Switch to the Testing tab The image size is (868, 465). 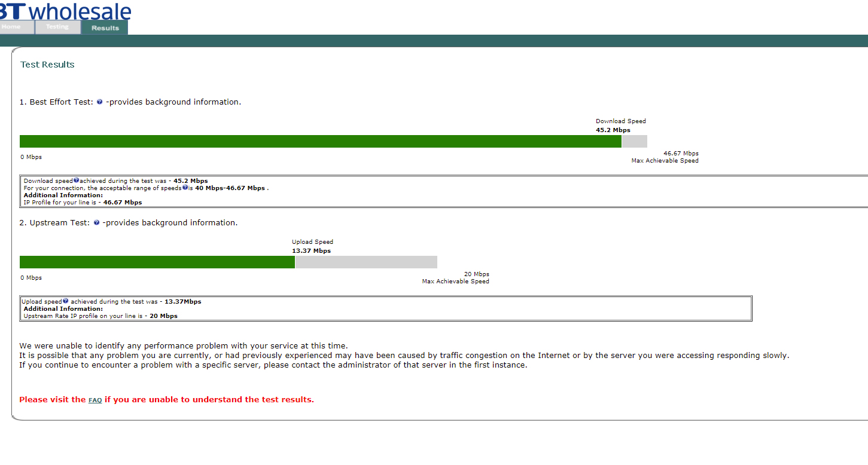point(57,27)
